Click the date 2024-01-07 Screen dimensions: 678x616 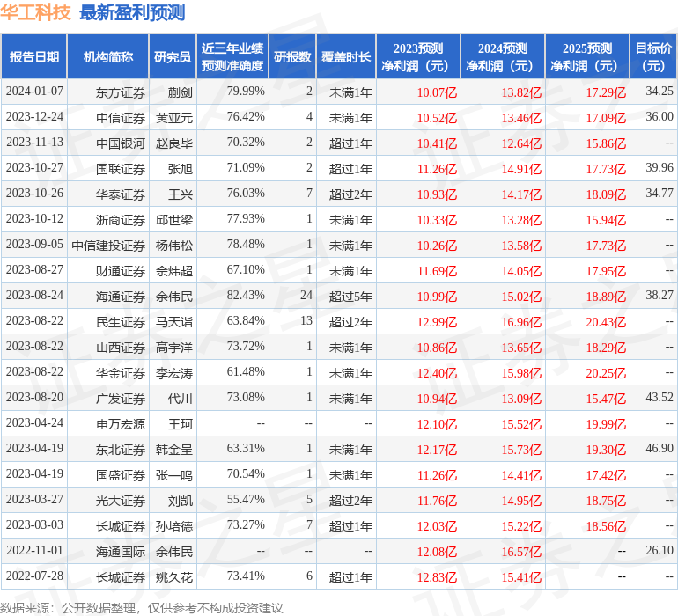pos(34,92)
